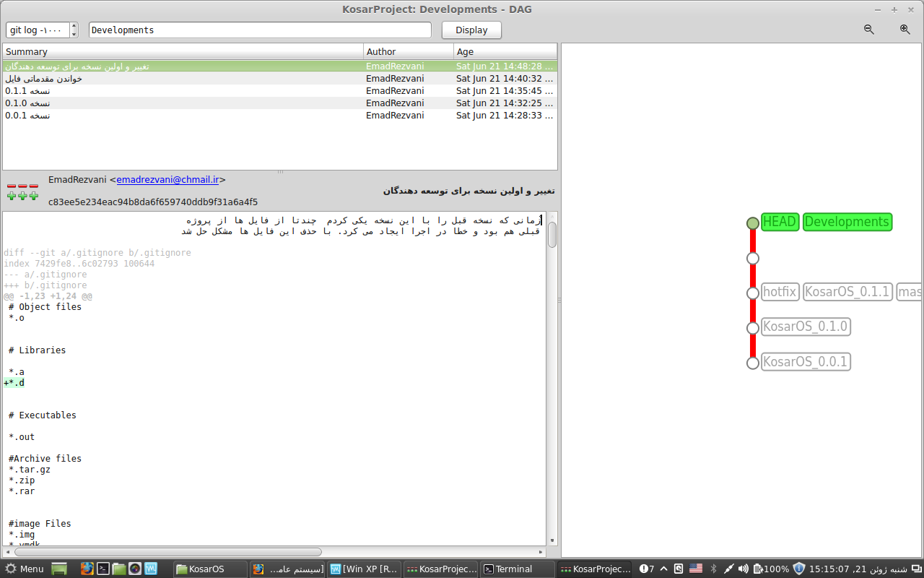Click the volume speaker tray icon
The width and height of the screenshot is (924, 578).
744,569
